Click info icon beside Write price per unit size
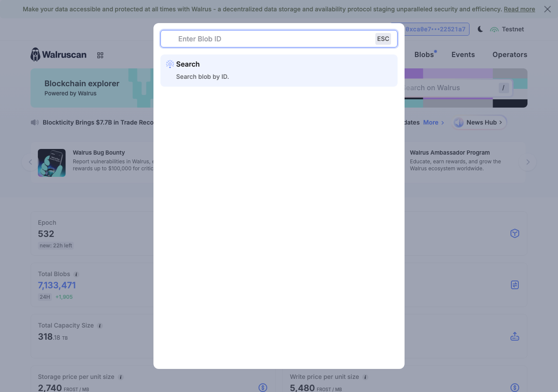The width and height of the screenshot is (558, 392). coord(365,377)
